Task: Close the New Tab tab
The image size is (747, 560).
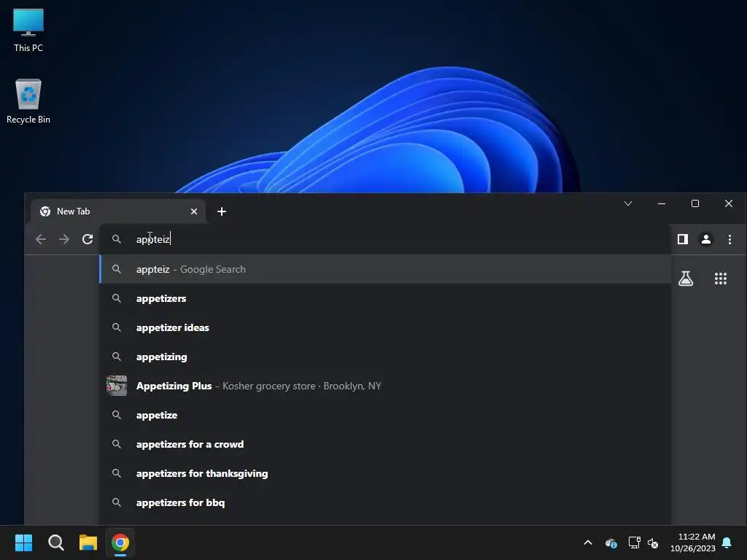Action: (x=194, y=211)
